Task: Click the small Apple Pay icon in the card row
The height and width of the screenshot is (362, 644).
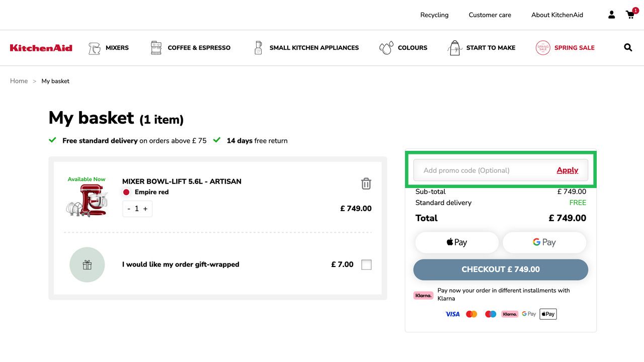Action: (x=548, y=314)
